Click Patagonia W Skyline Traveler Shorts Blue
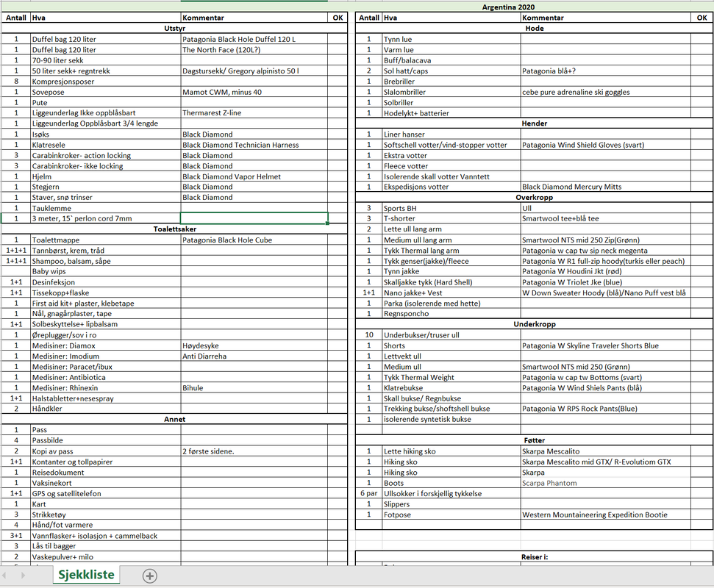 click(x=606, y=345)
